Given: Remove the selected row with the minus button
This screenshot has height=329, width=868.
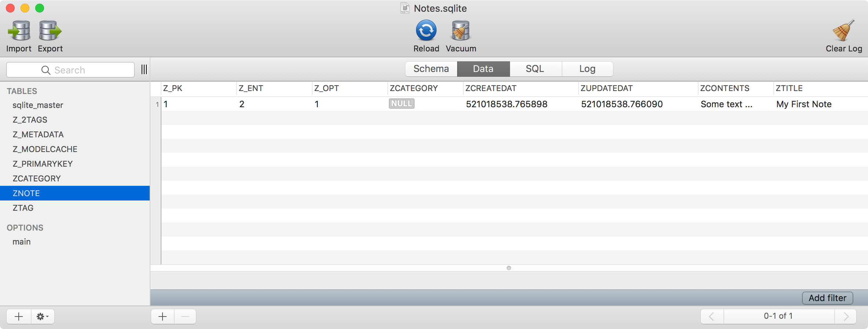Looking at the screenshot, I should pyautogui.click(x=185, y=317).
